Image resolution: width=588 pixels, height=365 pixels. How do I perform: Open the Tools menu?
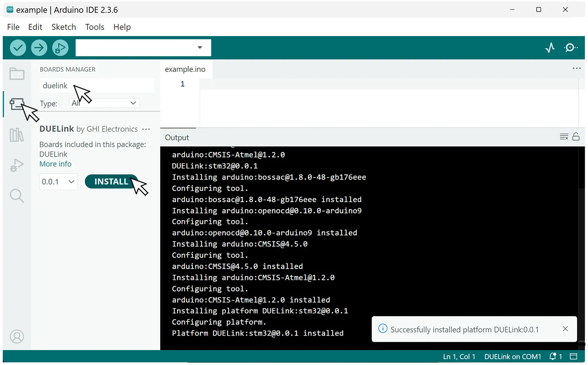tap(94, 27)
